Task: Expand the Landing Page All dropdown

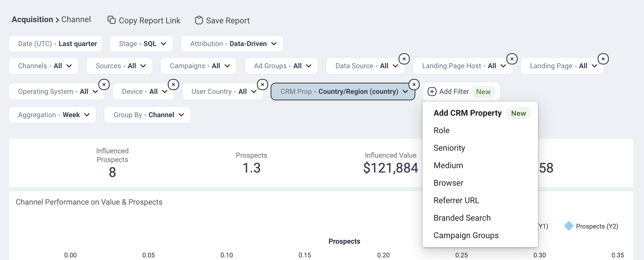Action: click(562, 66)
